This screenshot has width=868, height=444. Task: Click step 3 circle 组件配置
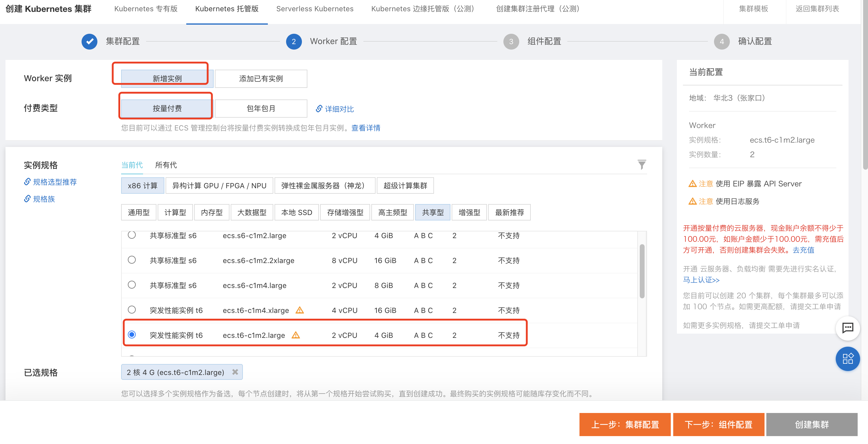pyautogui.click(x=511, y=41)
